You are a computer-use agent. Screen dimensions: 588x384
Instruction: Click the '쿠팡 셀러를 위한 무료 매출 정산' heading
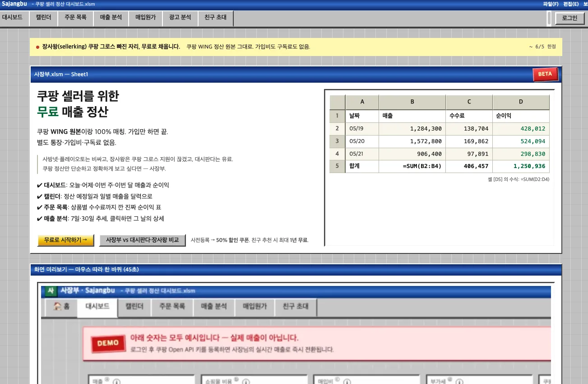pos(78,103)
